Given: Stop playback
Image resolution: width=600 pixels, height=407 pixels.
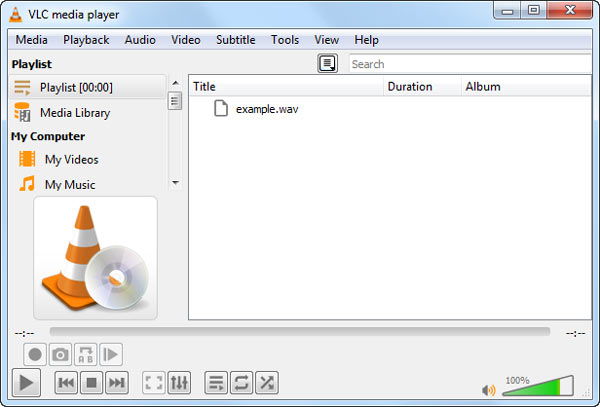Looking at the screenshot, I should (x=91, y=382).
